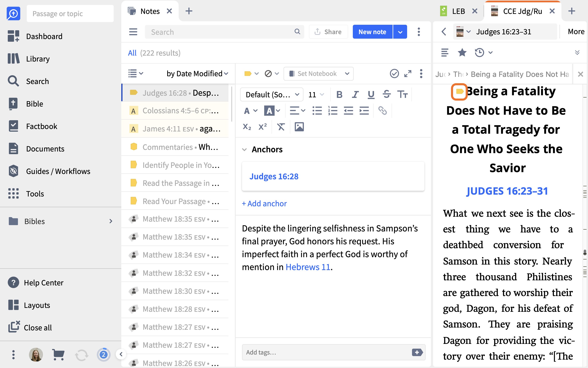
Task: Open Notes panel hamburger menu
Action: click(133, 32)
